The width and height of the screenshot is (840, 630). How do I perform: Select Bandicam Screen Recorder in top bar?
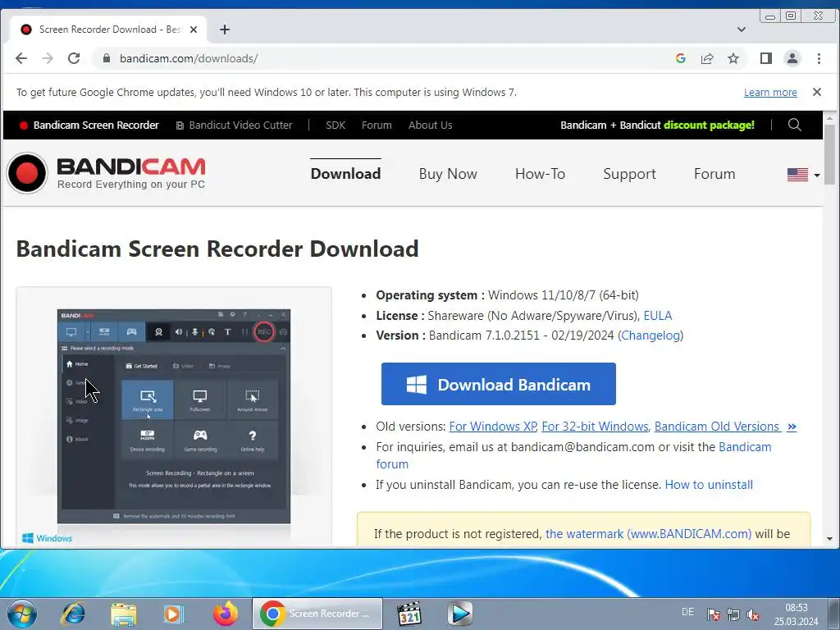[x=89, y=126]
